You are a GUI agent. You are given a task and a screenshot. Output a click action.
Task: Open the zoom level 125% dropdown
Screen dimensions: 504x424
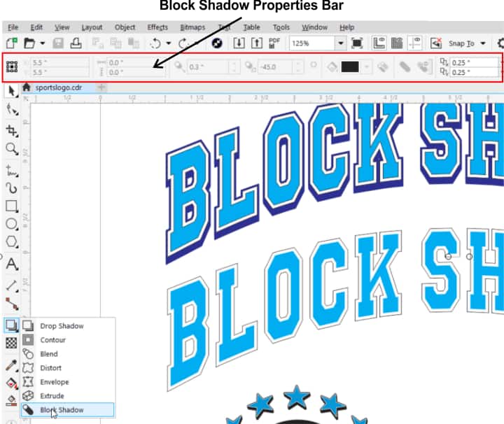340,43
